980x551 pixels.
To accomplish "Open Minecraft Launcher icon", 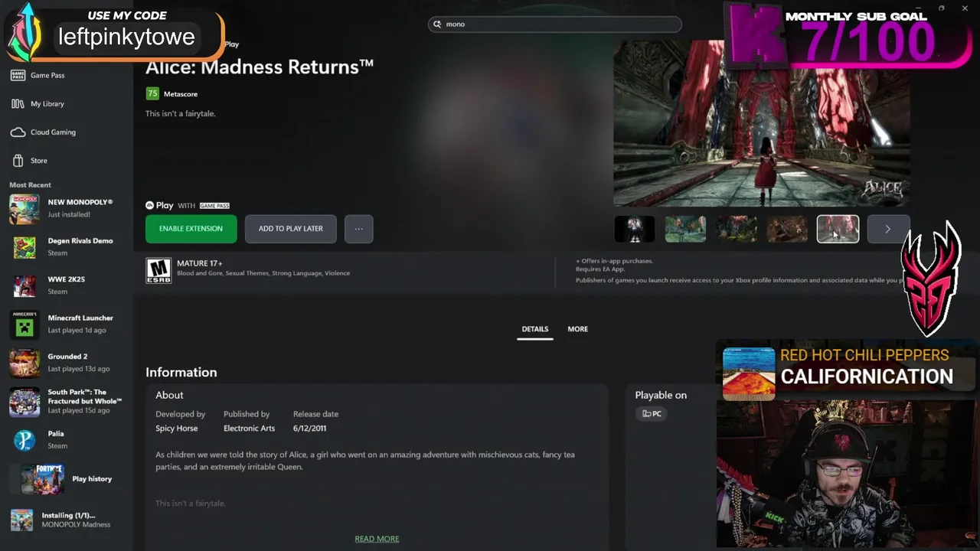I will 24,324.
